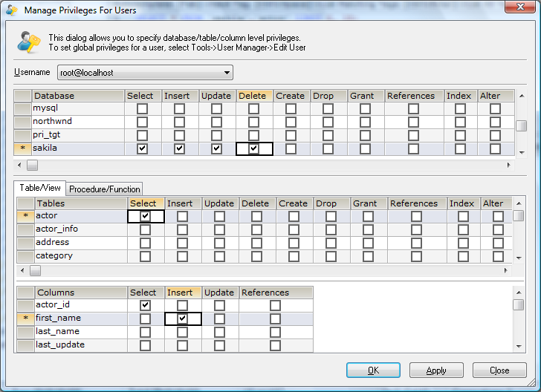Enable Insert privilege for actor table
Image resolution: width=541 pixels, height=392 pixels.
click(182, 216)
